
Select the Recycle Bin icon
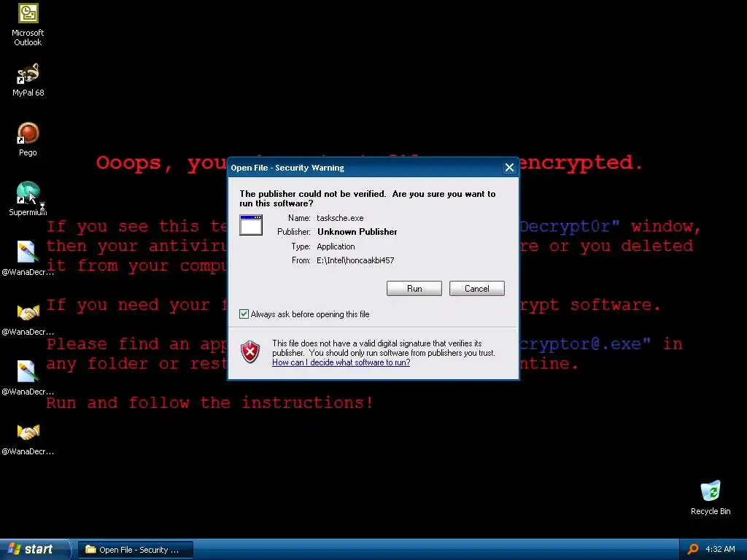(x=711, y=497)
